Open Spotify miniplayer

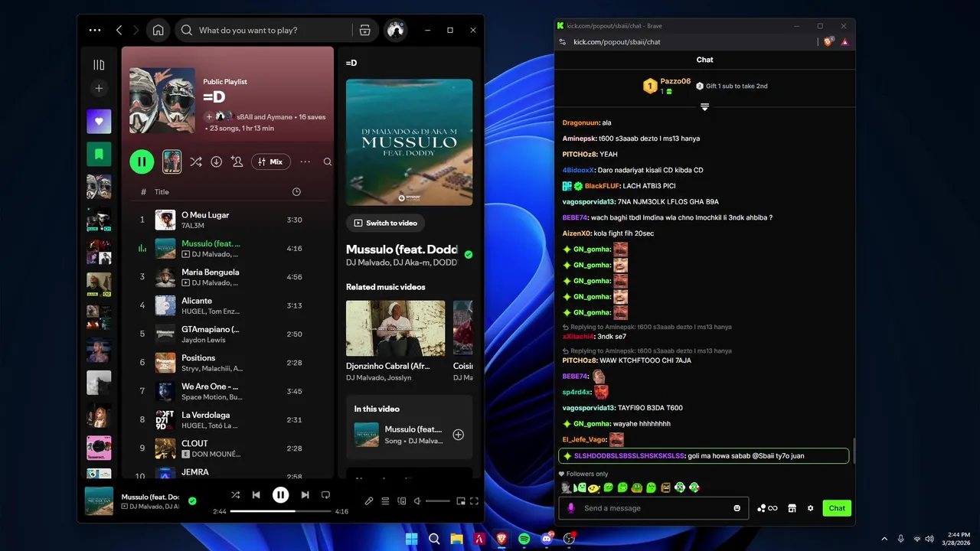[x=461, y=501]
